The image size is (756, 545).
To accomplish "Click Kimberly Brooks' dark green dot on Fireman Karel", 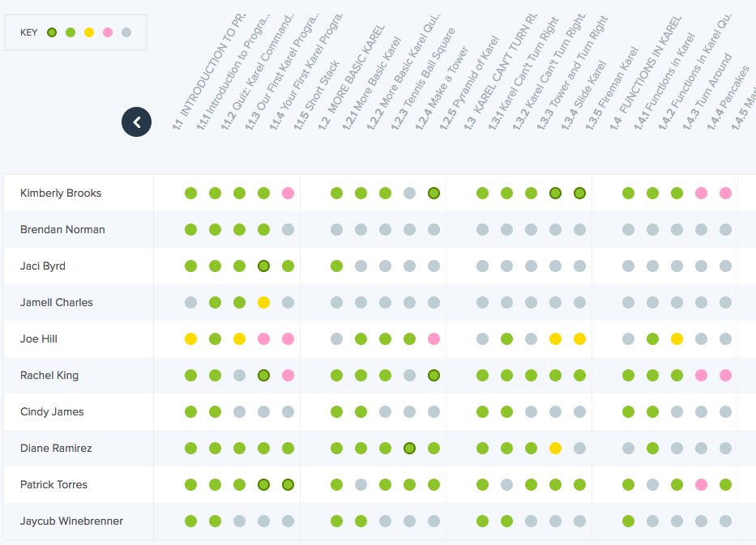I will (x=579, y=193).
